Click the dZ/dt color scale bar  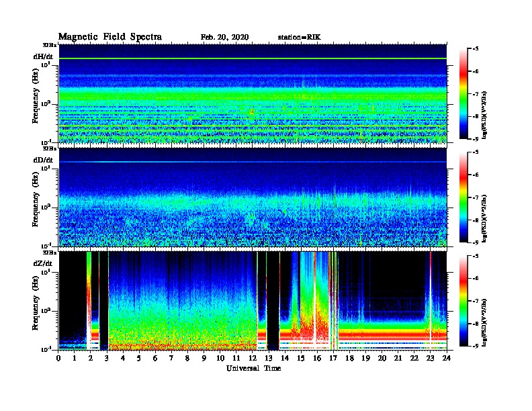click(x=463, y=301)
